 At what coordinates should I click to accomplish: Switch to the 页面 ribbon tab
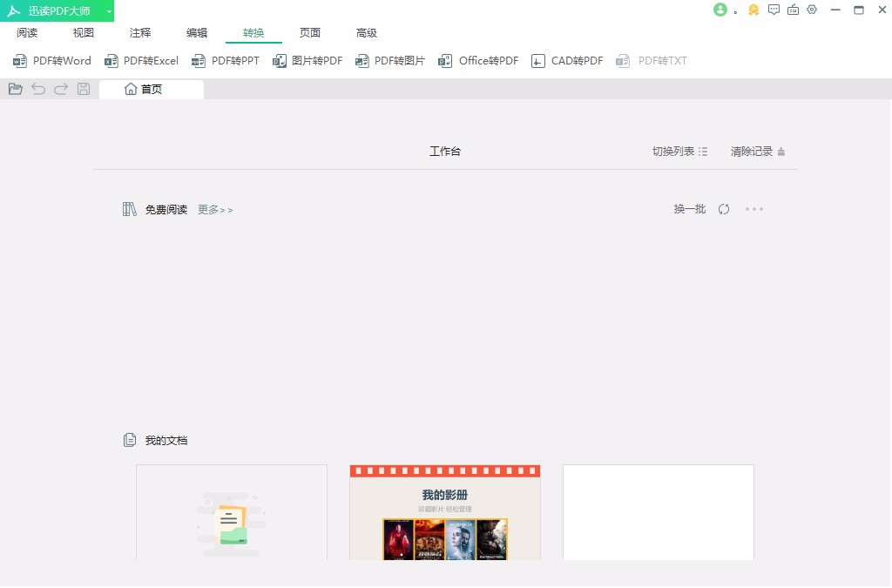click(x=310, y=32)
